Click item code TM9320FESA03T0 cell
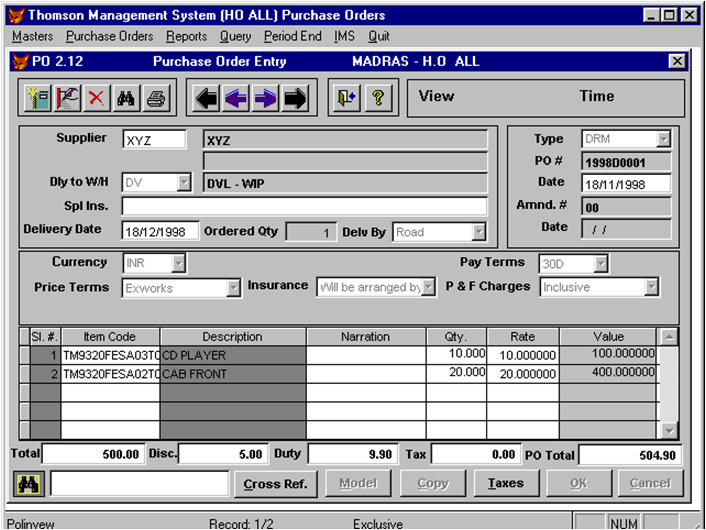The width and height of the screenshot is (706, 530). (x=111, y=355)
